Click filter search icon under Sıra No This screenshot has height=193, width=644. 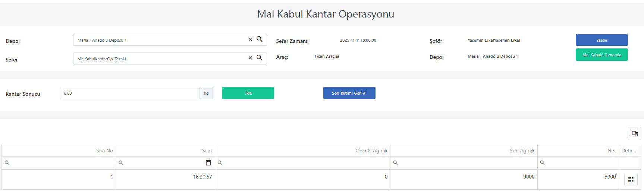pos(7,163)
